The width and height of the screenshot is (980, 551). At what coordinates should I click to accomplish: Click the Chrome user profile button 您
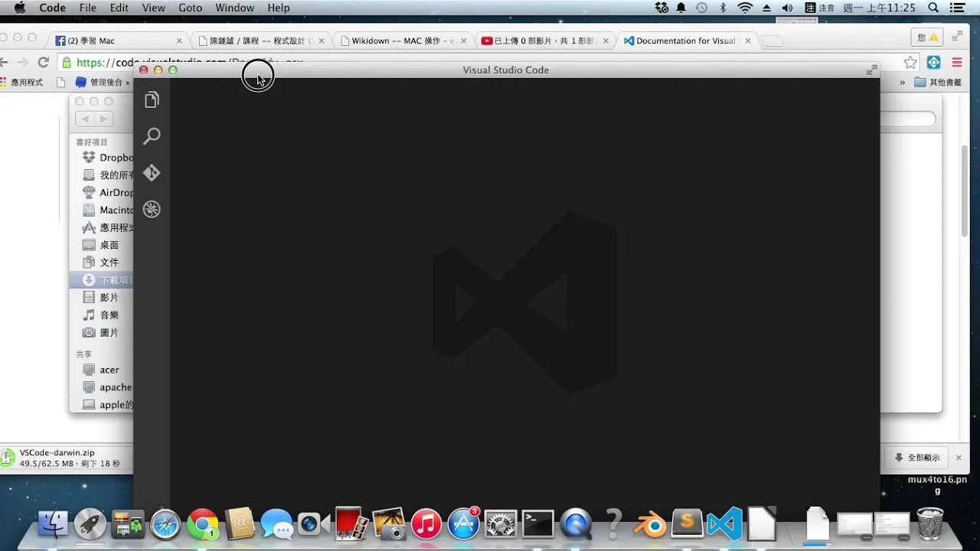pos(926,37)
